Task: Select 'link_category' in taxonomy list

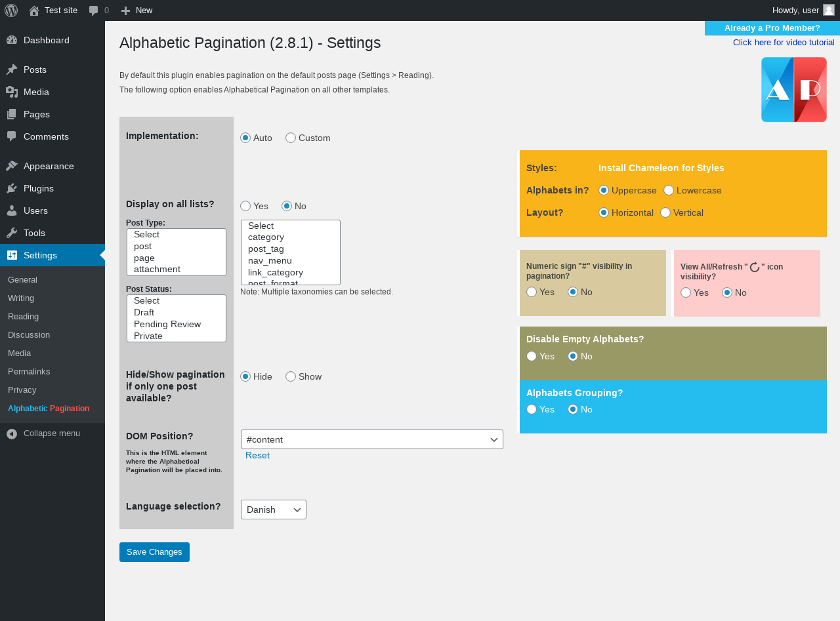Action: (x=290, y=272)
